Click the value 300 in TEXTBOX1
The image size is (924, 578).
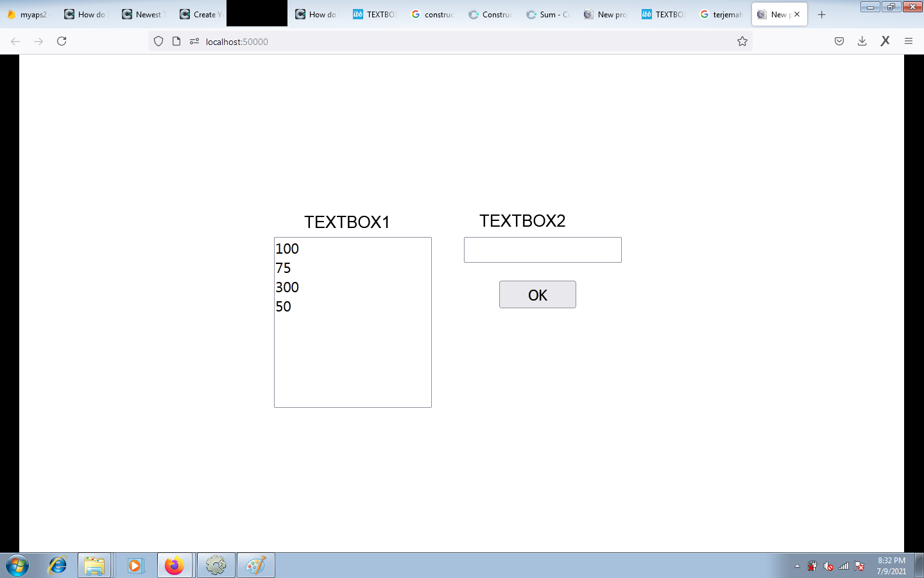tap(287, 287)
